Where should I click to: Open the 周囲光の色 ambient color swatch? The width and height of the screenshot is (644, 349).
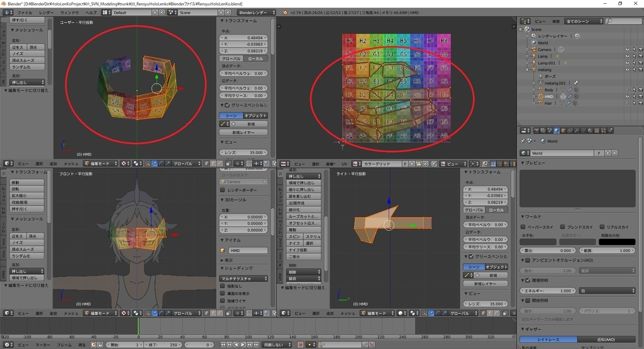pyautogui.click(x=617, y=242)
